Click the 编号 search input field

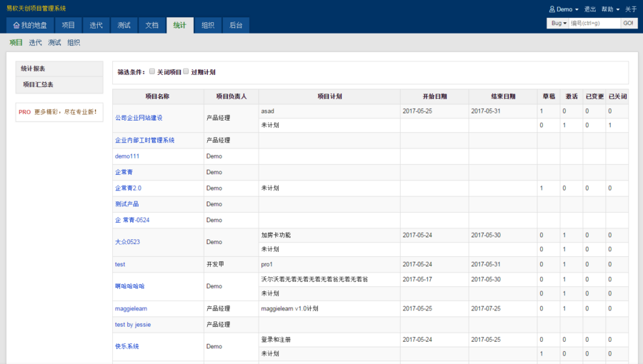[x=594, y=24]
